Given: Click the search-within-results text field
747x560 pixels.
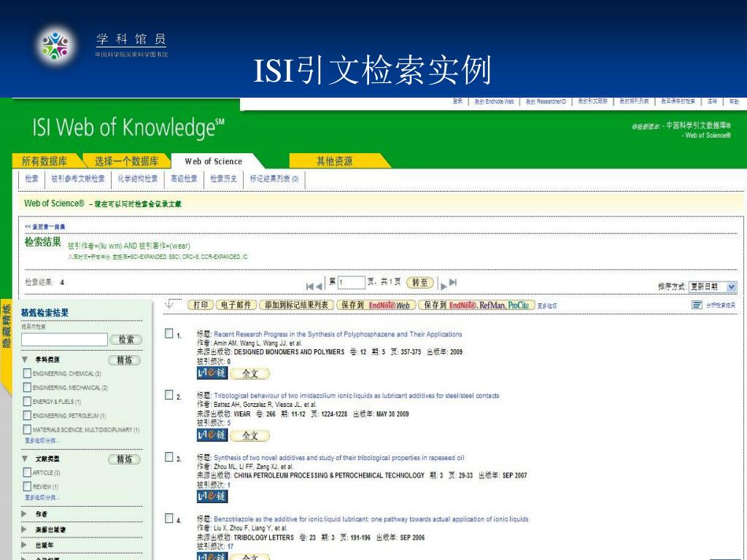Looking at the screenshot, I should (64, 339).
